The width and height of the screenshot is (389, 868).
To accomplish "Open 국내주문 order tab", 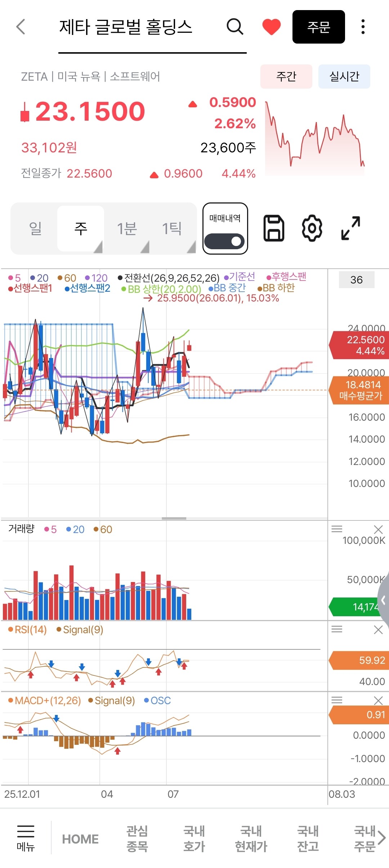I will click(365, 838).
